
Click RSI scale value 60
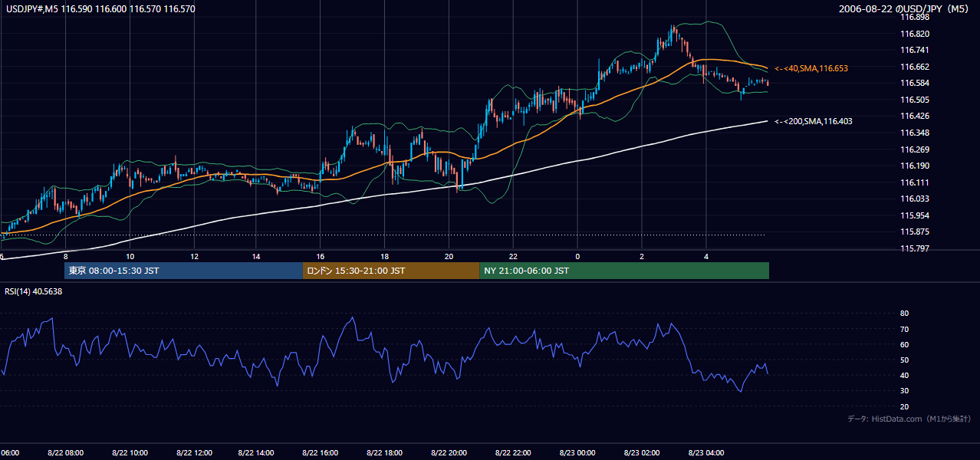(904, 344)
